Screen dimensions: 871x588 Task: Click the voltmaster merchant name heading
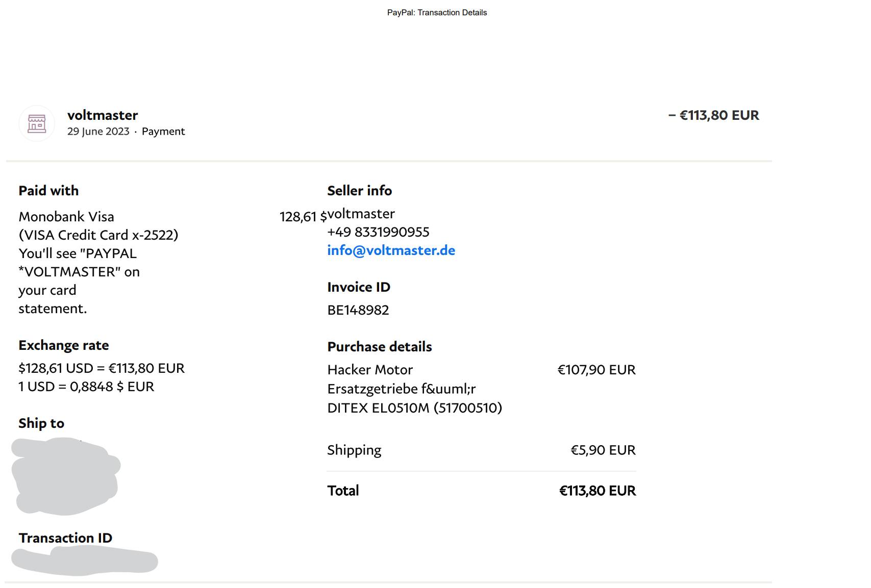[x=103, y=115]
